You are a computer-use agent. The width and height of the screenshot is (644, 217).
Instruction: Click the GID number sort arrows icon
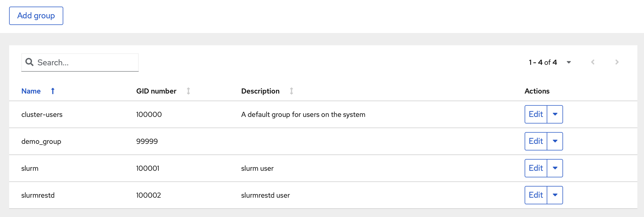pos(188,91)
